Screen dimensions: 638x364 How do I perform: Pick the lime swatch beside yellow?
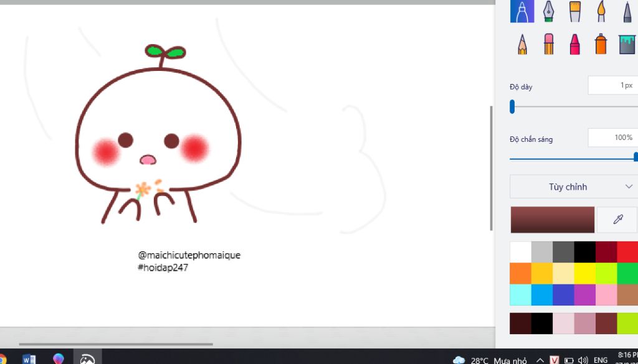point(606,273)
